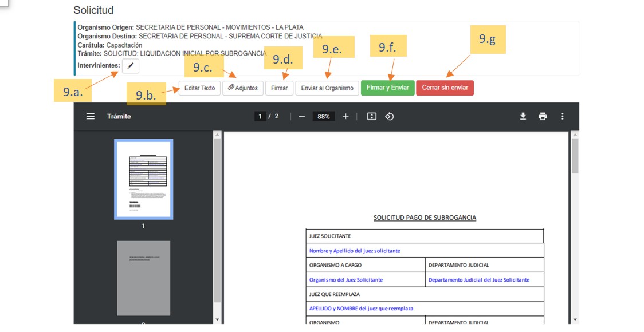Zoom out using the minus icon
644x332 pixels.
(x=302, y=116)
